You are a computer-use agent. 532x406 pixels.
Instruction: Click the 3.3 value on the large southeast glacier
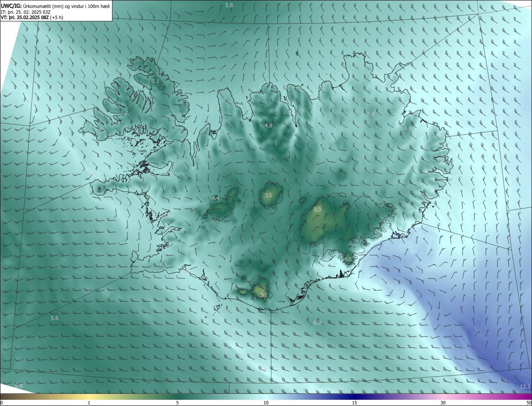317,210
